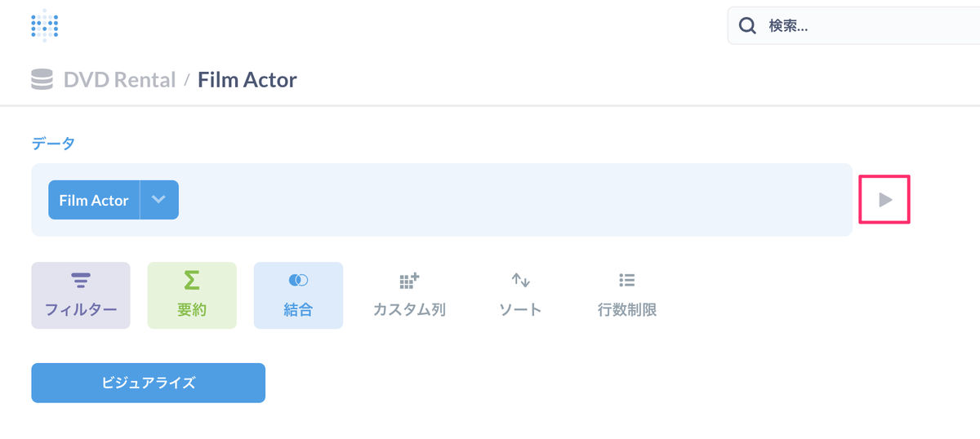The width and height of the screenshot is (980, 439).
Task: Select the 要約 label
Action: pyautogui.click(x=191, y=310)
